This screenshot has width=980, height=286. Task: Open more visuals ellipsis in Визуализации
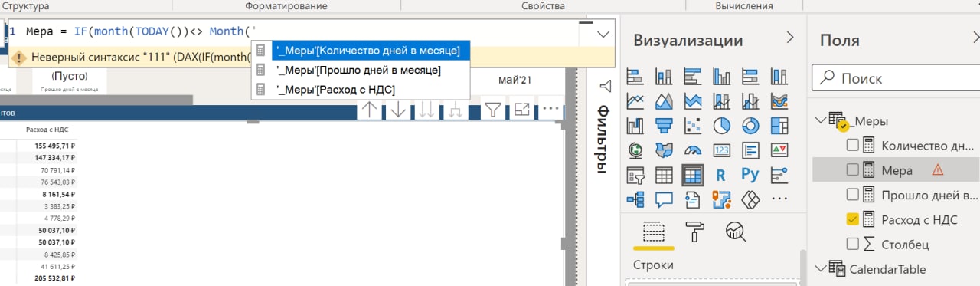tap(779, 199)
